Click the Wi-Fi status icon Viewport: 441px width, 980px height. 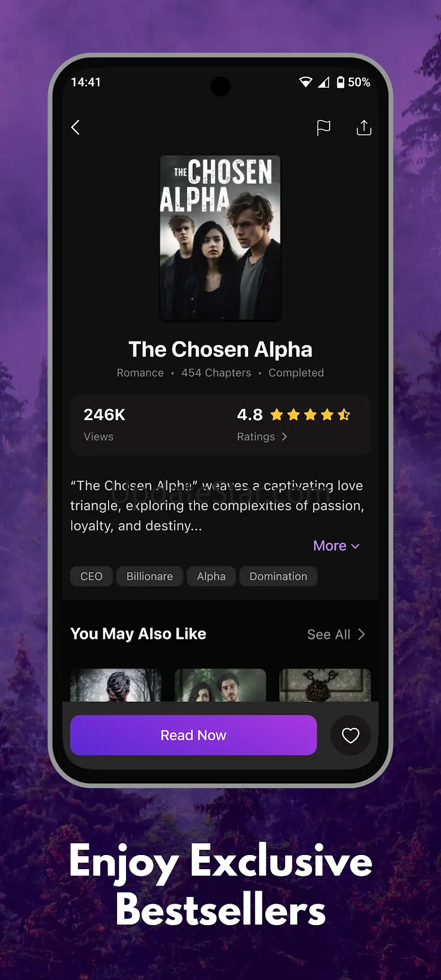305,83
